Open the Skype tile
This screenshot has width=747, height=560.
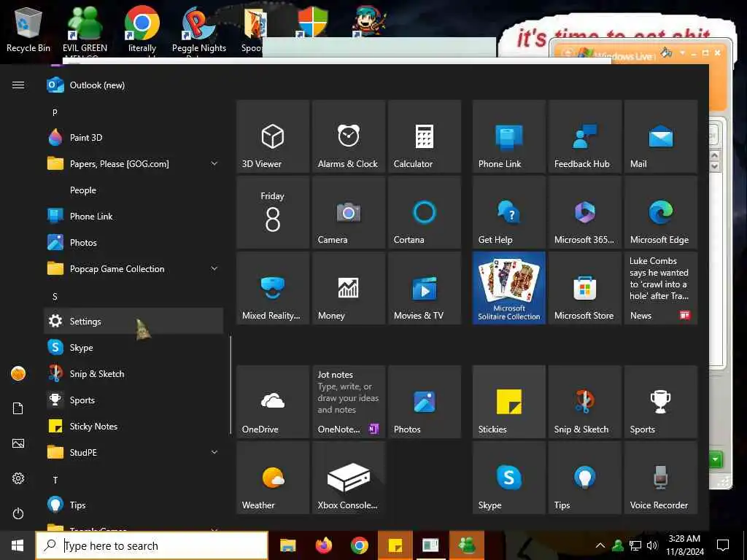(508, 478)
